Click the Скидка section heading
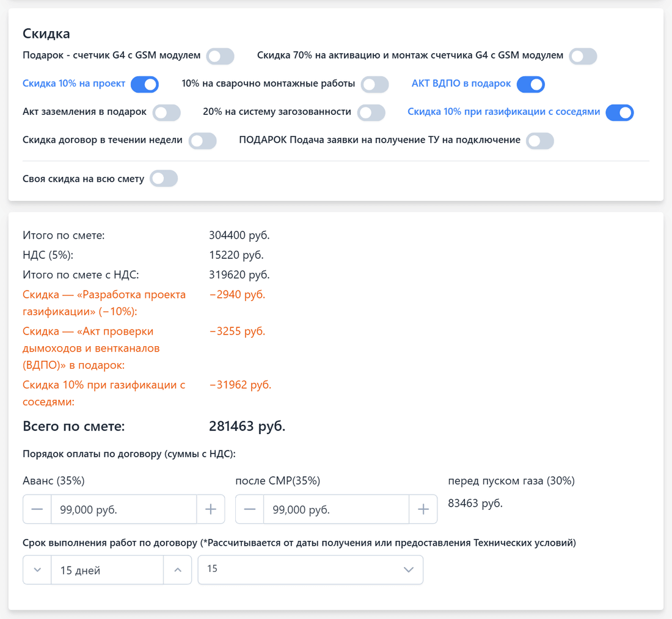The image size is (672, 619). 46,34
